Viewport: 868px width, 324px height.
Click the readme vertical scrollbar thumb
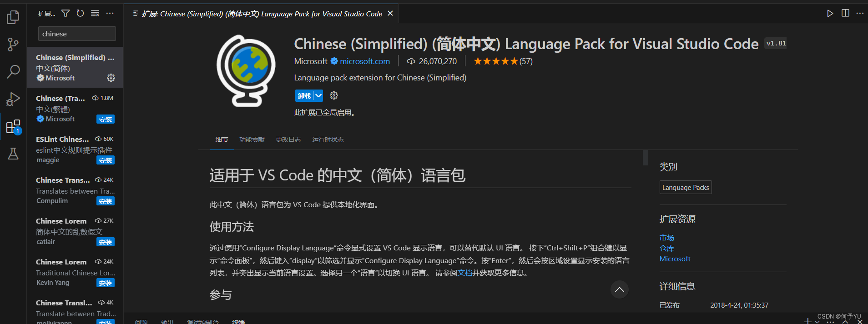pyautogui.click(x=646, y=157)
